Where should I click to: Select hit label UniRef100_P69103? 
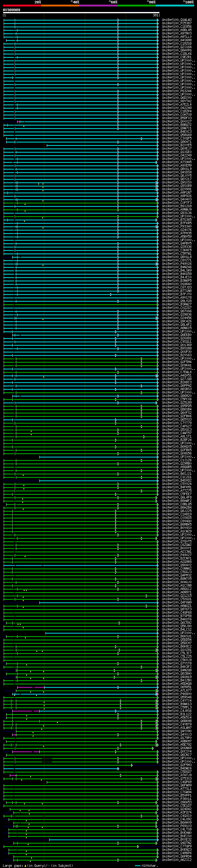(177, 826)
